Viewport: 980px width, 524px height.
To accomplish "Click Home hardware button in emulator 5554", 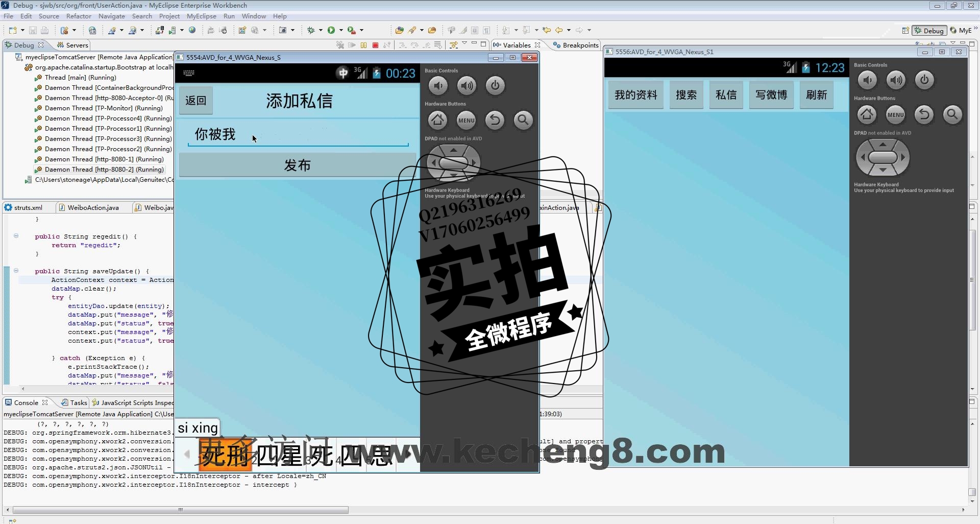I will [437, 120].
